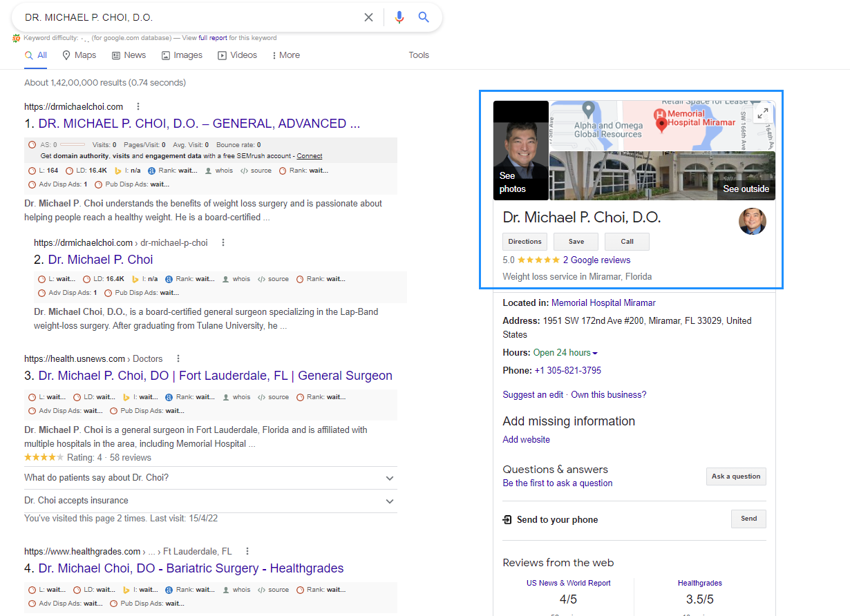
Task: Click the Ask a question button
Action: pos(736,477)
